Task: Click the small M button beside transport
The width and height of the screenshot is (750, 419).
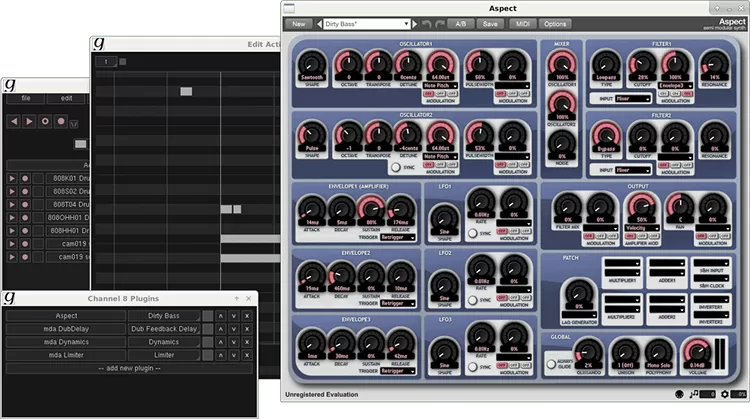Action: (74, 124)
